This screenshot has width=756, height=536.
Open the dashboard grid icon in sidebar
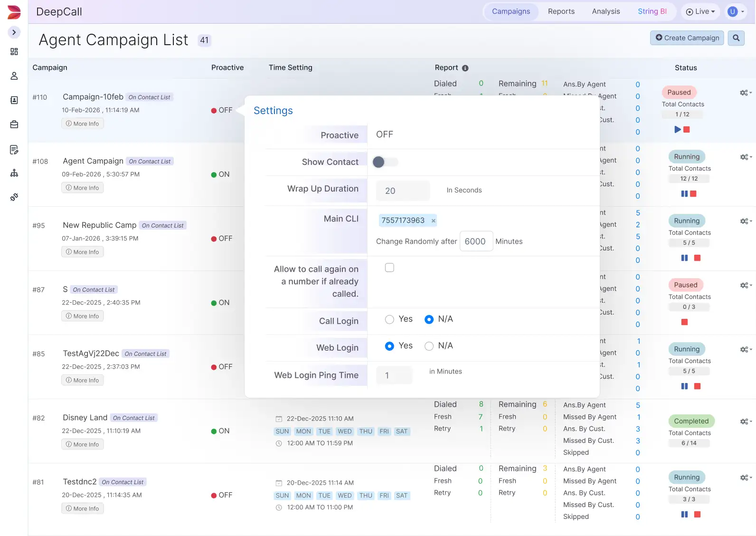(14, 51)
